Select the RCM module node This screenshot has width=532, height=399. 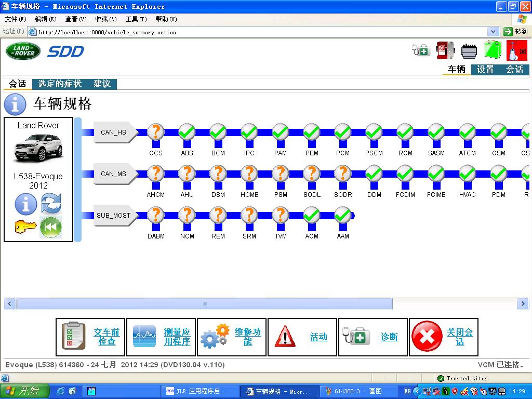(405, 132)
